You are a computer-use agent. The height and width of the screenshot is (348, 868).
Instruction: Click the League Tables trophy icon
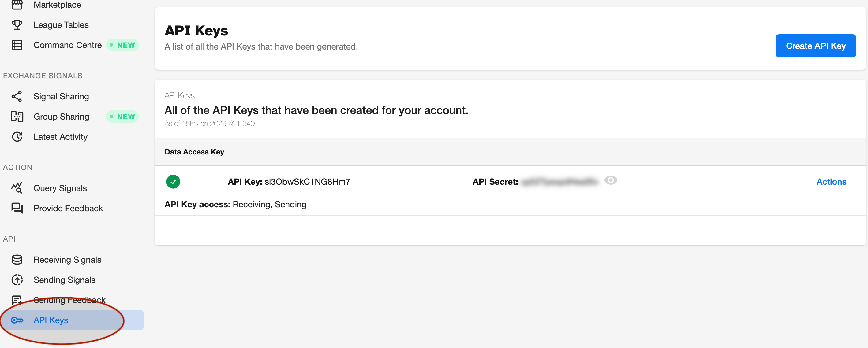(17, 25)
